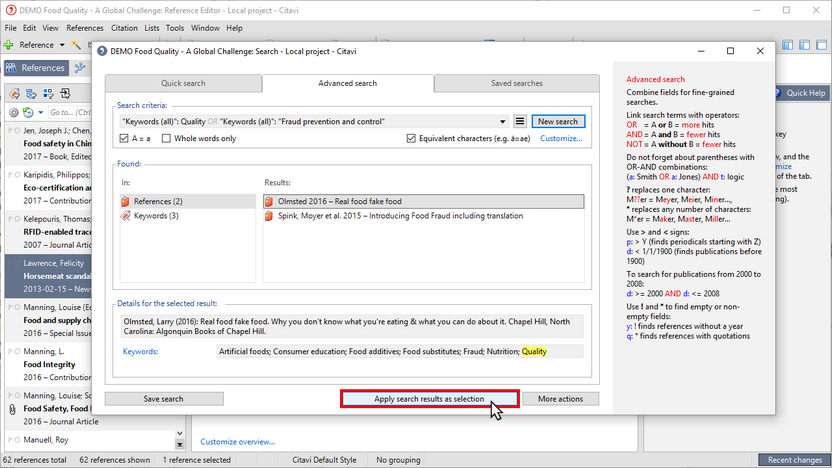Click Citavi Default Style in status bar
Image resolution: width=832 pixels, height=468 pixels.
pyautogui.click(x=324, y=460)
